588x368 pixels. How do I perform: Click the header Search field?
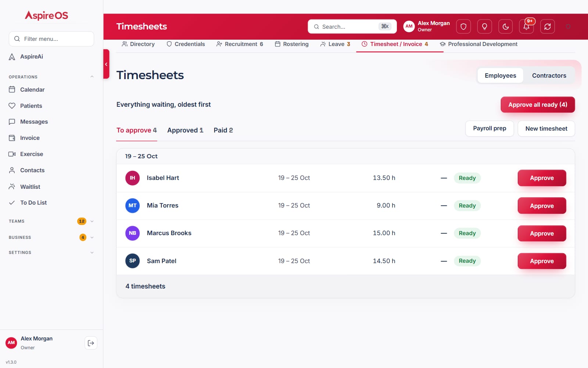(x=352, y=26)
